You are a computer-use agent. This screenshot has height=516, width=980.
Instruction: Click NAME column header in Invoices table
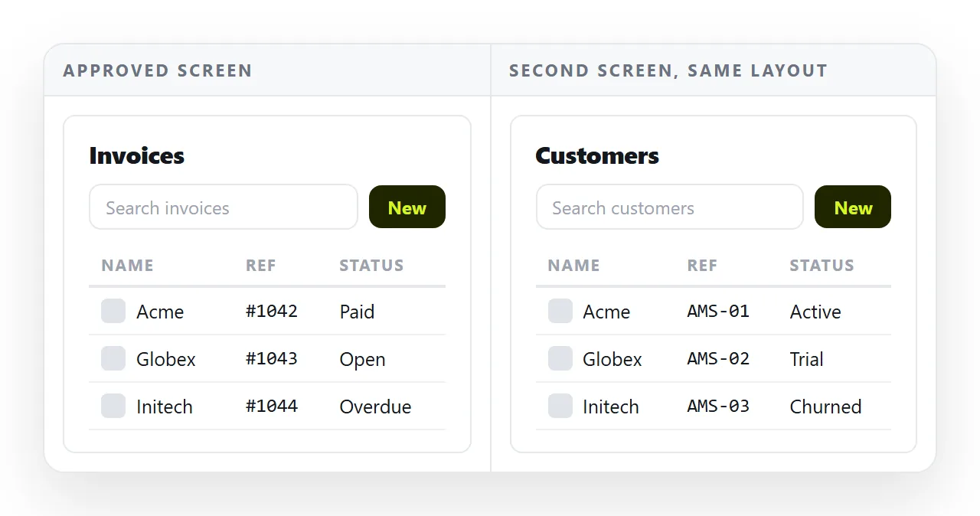coord(128,266)
